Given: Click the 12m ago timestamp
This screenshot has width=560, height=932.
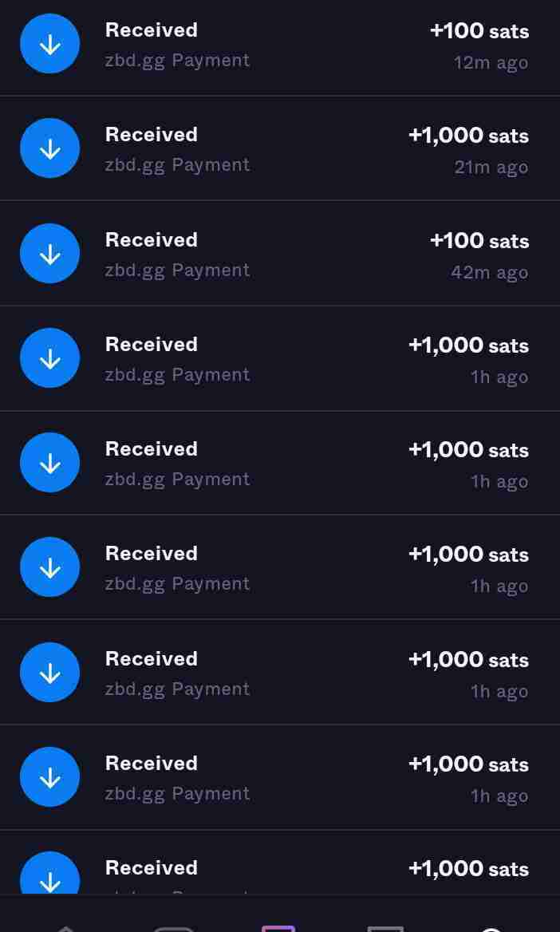Looking at the screenshot, I should pyautogui.click(x=491, y=63).
